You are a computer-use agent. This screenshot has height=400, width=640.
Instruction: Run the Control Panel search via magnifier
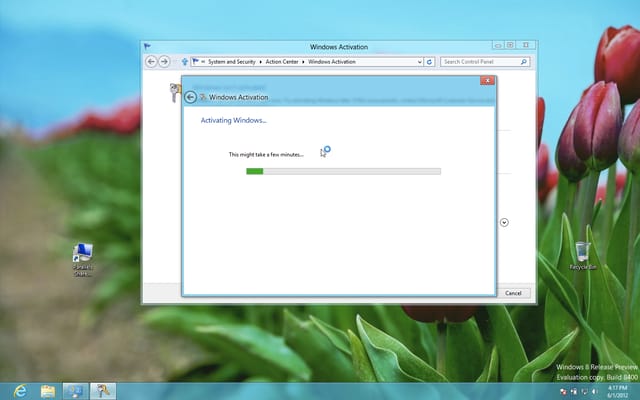[524, 62]
